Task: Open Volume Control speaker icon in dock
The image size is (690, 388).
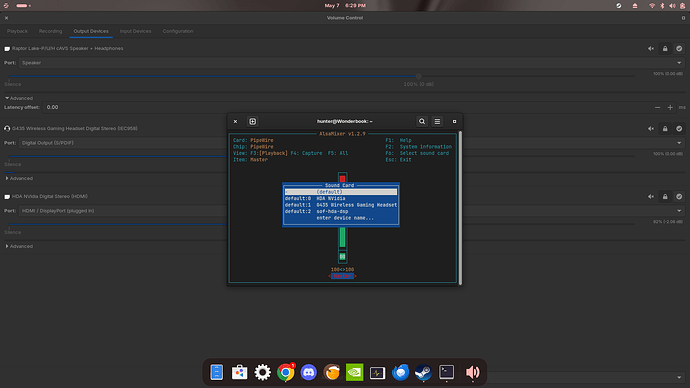Action: (473, 372)
